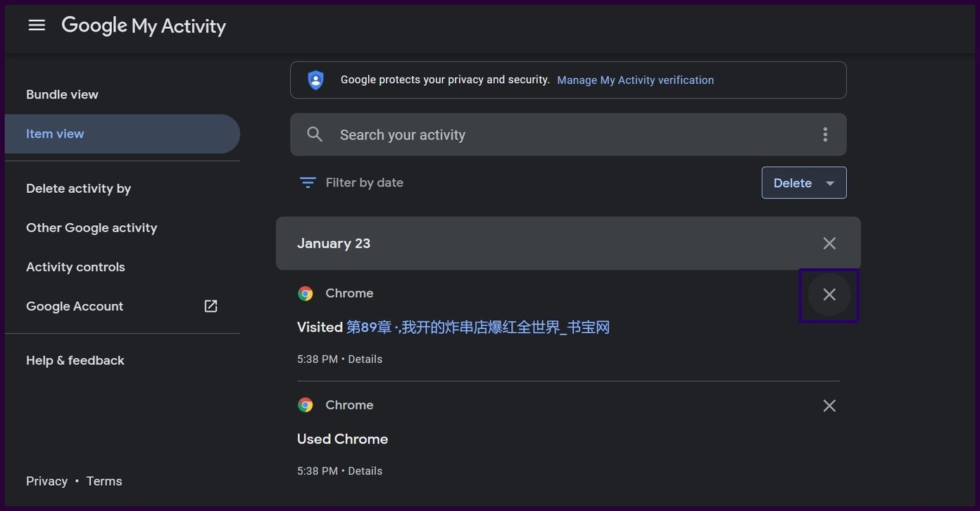The width and height of the screenshot is (980, 511).
Task: Delete the Visited 第89章 Chrome item
Action: (829, 294)
